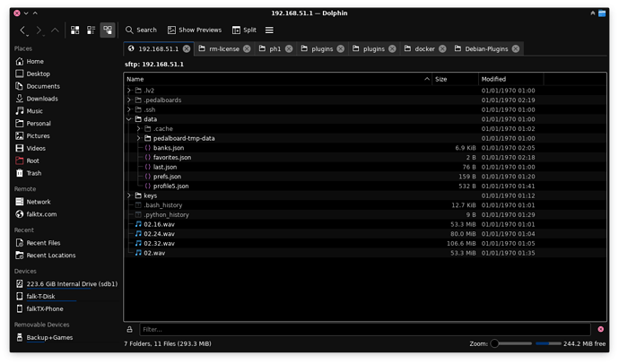Toggle the filter lock icon

point(129,329)
